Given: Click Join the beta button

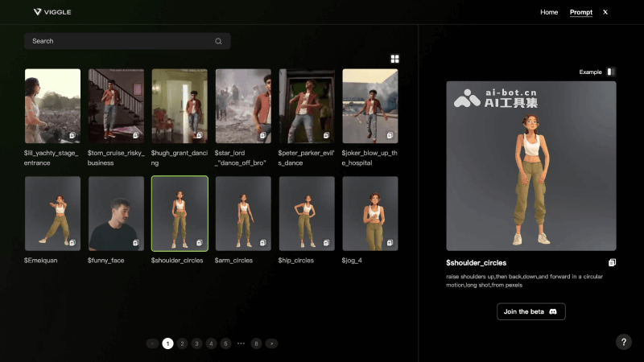Looking at the screenshot, I should tap(530, 311).
